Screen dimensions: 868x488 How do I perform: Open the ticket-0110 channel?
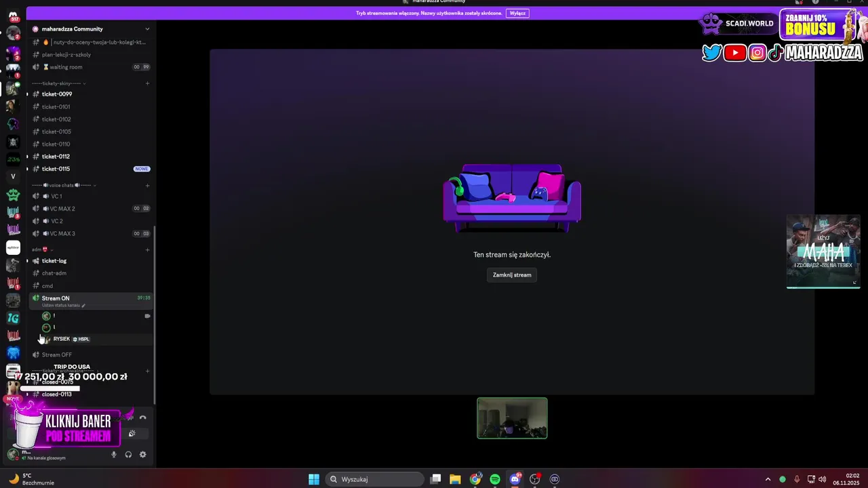click(91, 144)
